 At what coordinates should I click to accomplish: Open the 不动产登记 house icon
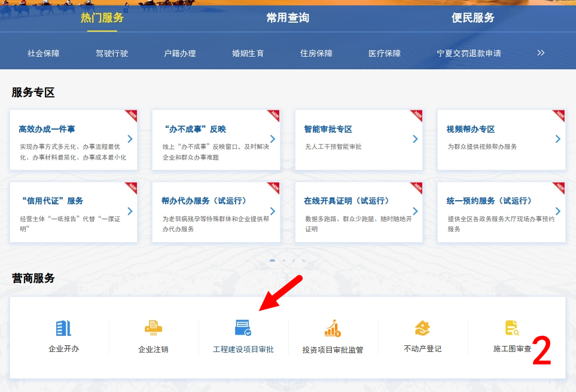(x=422, y=328)
